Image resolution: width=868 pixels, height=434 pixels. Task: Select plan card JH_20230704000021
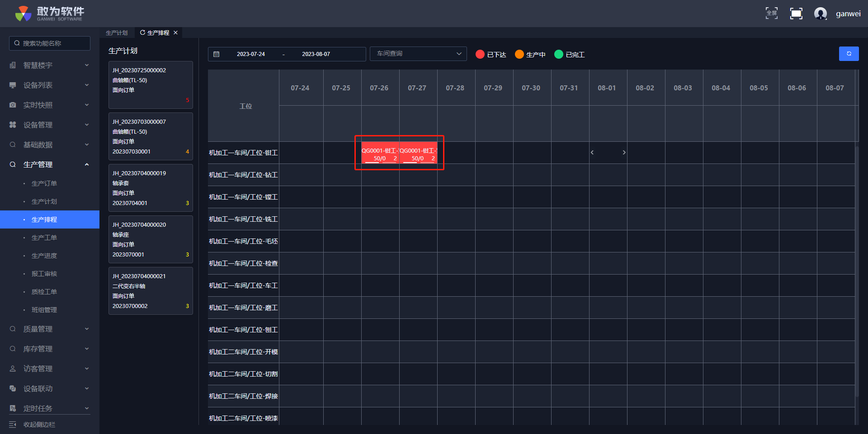[151, 291]
